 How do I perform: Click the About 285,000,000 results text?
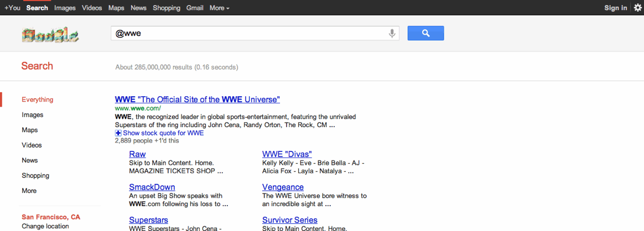coord(176,67)
